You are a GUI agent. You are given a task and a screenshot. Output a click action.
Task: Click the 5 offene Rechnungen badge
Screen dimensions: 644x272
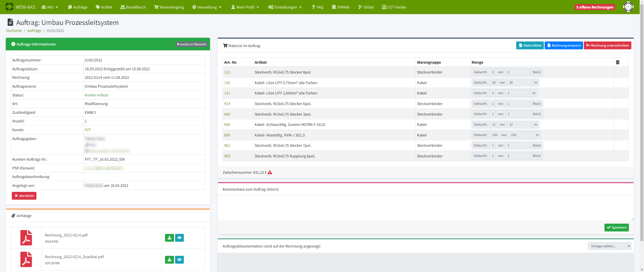595,7
